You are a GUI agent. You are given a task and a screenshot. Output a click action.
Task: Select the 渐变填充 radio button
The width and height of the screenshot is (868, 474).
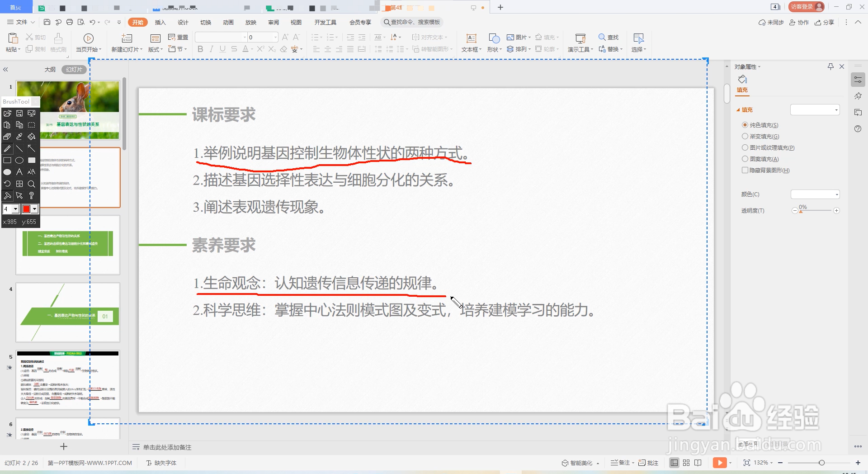tap(746, 136)
